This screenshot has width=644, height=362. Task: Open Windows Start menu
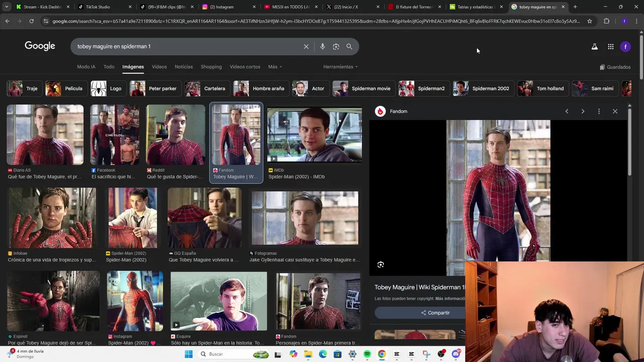coord(189,354)
